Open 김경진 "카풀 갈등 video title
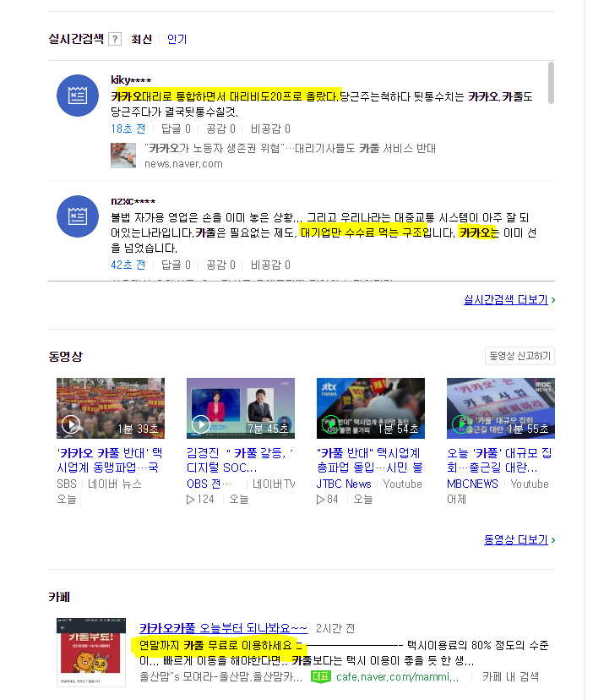The image size is (593, 700). [240, 460]
